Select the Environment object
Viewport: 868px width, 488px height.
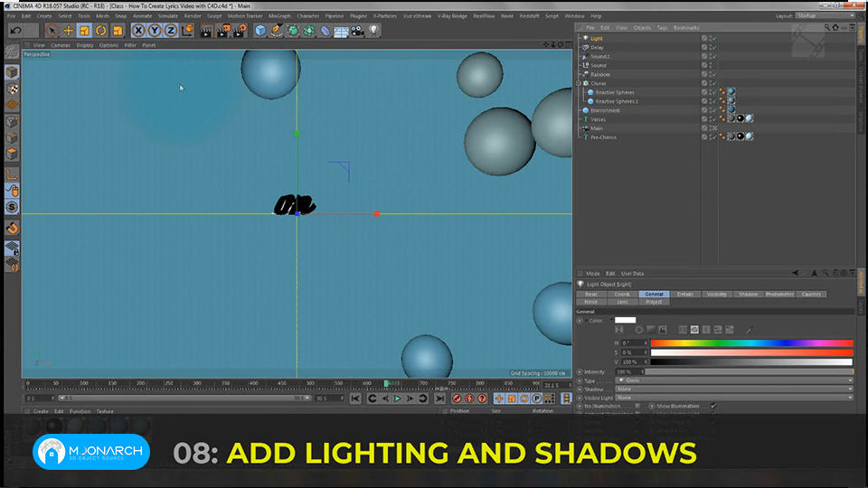click(605, 110)
